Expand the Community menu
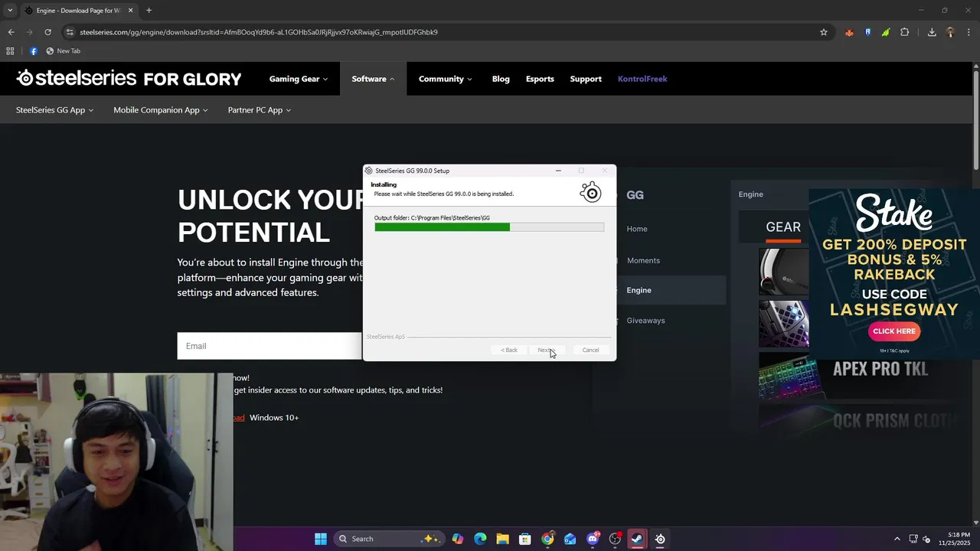Viewport: 980px width, 551px height. click(x=445, y=79)
